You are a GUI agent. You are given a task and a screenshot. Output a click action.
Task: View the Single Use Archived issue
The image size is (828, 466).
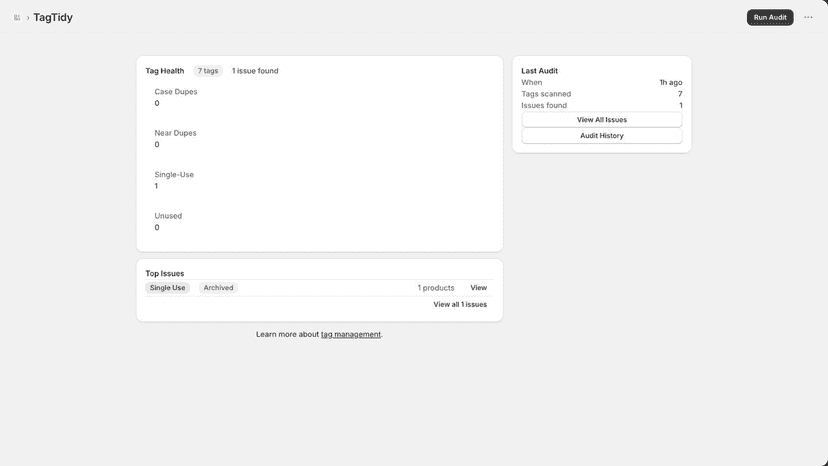478,288
